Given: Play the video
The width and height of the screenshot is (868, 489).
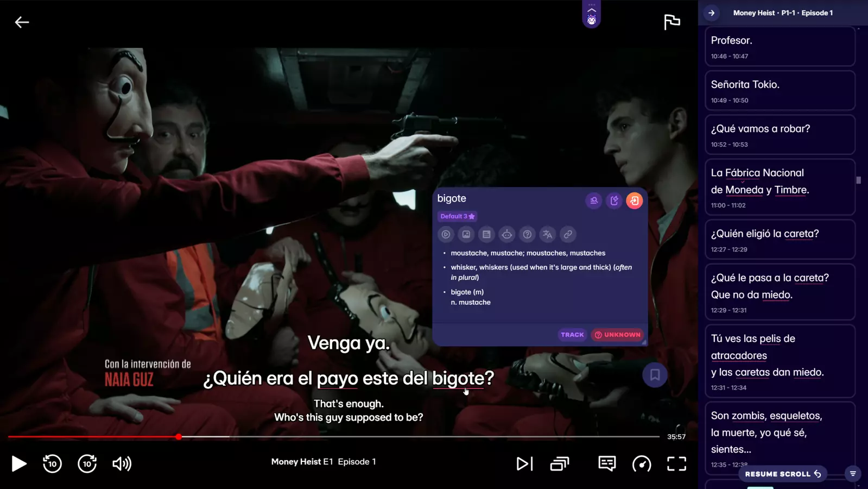Looking at the screenshot, I should pyautogui.click(x=19, y=463).
